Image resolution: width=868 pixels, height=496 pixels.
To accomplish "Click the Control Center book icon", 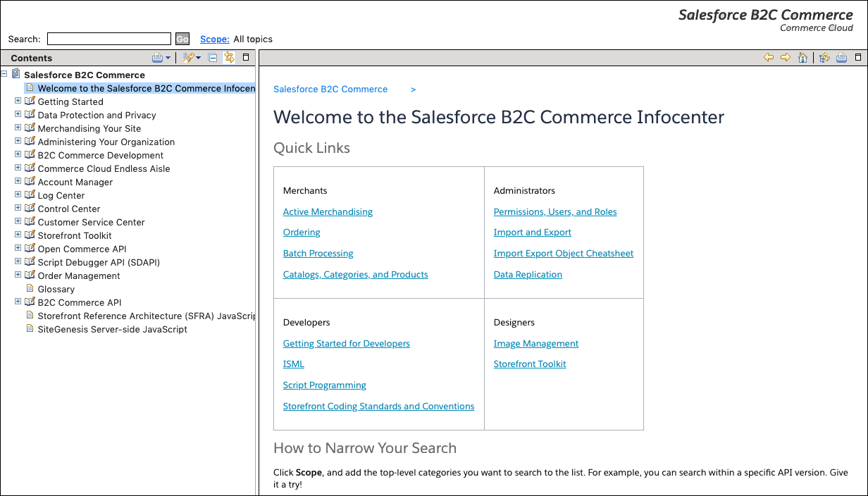I will pyautogui.click(x=30, y=209).
